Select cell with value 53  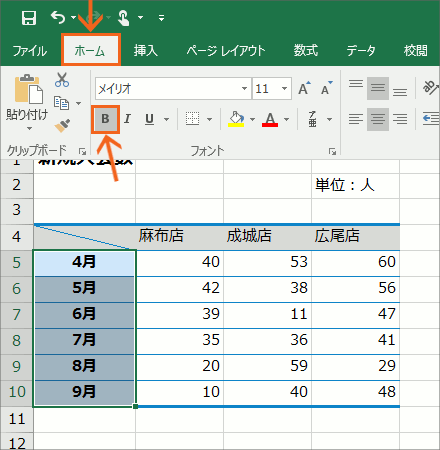click(x=267, y=263)
